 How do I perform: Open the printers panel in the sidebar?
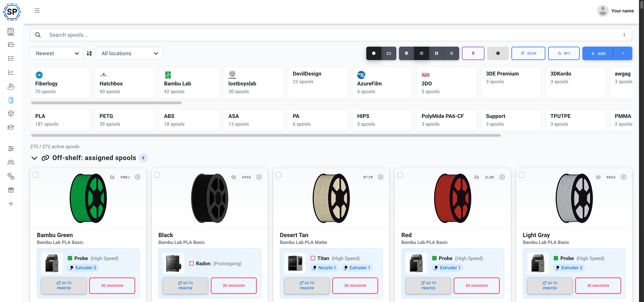11,32
